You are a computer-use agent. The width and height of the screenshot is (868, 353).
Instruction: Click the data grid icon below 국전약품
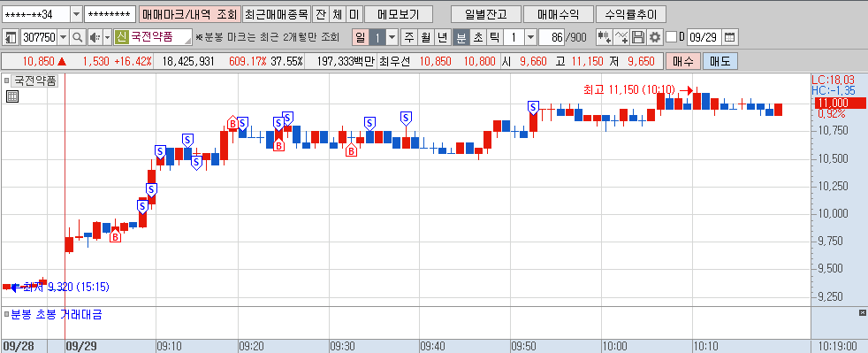click(12, 97)
